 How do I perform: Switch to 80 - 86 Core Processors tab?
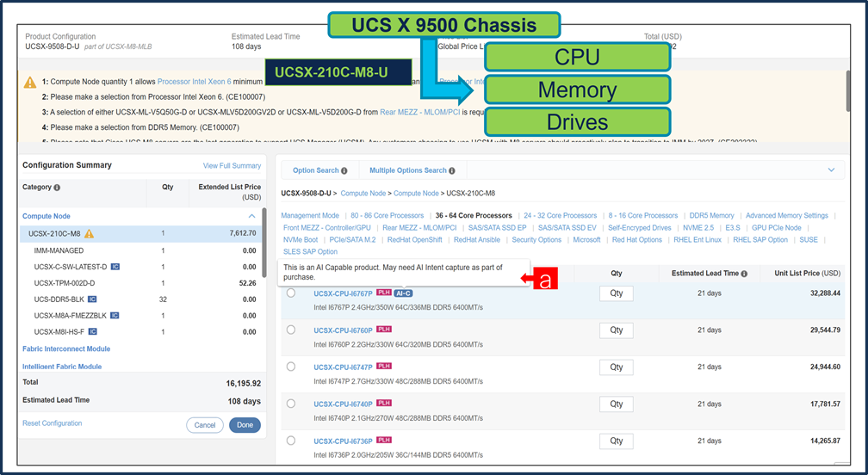(x=387, y=216)
